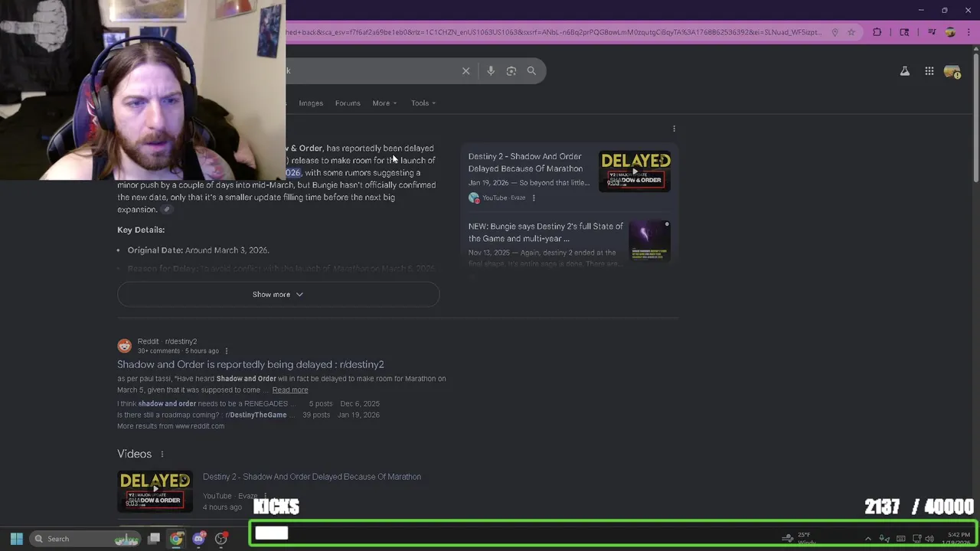
Task: Open the Chrome three-dot menu
Action: [x=969, y=32]
